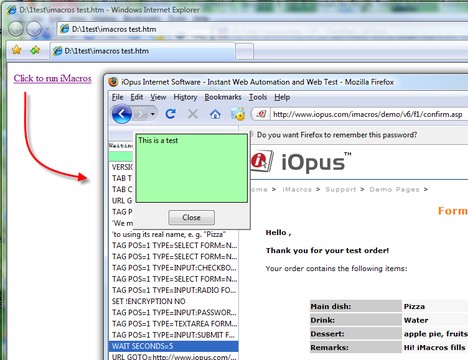Image resolution: width=468 pixels, height=360 pixels.
Task: Go to Firefox home page icon
Action: pyautogui.click(x=215, y=114)
